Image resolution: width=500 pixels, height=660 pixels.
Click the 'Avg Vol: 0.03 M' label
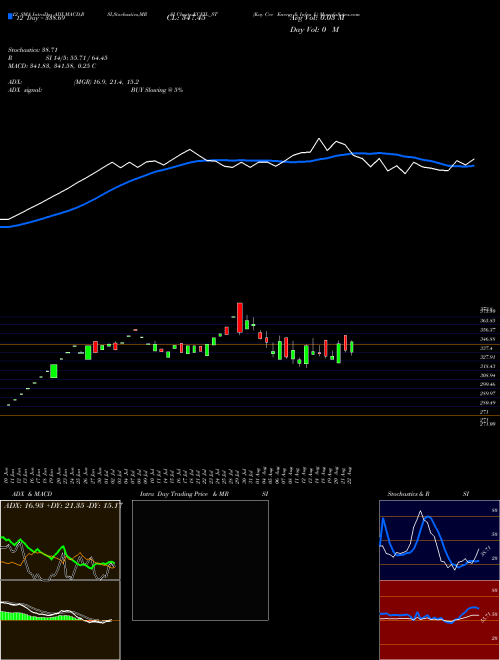tap(317, 19)
